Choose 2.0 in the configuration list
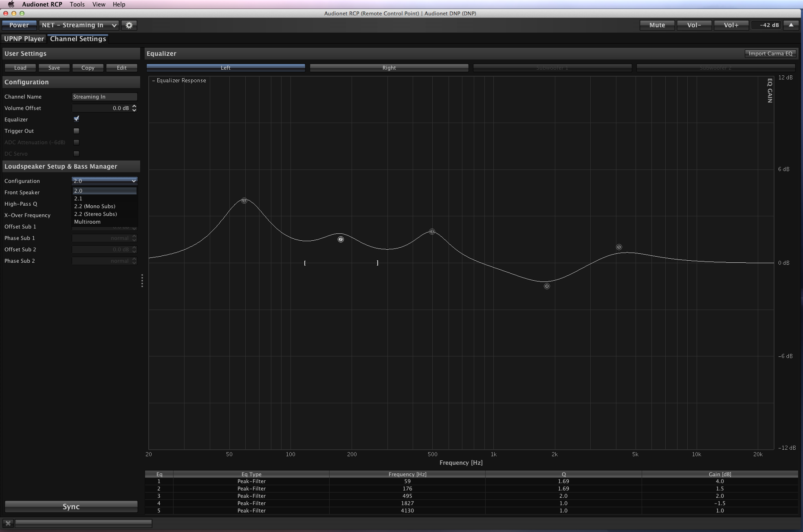 pos(105,191)
